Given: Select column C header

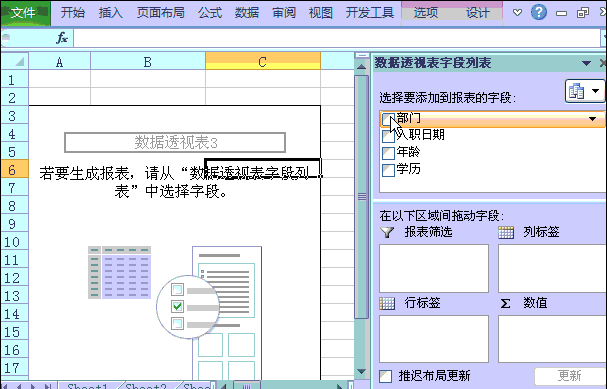Looking at the screenshot, I should point(262,61).
